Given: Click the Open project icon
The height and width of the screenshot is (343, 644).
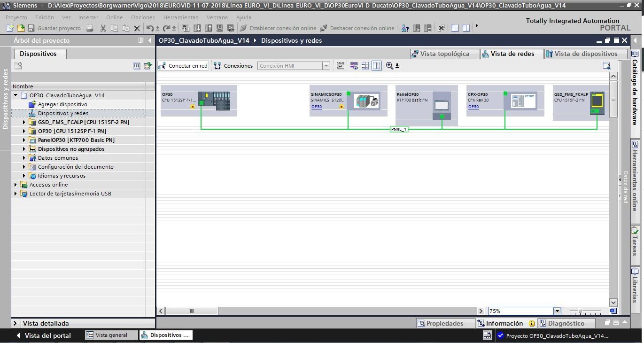Looking at the screenshot, I should [x=21, y=28].
